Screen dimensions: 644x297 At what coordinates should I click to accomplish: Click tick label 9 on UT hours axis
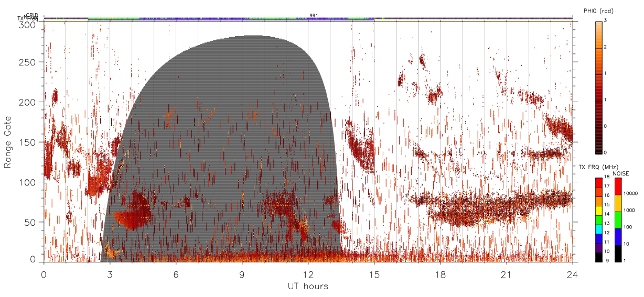[x=242, y=274]
